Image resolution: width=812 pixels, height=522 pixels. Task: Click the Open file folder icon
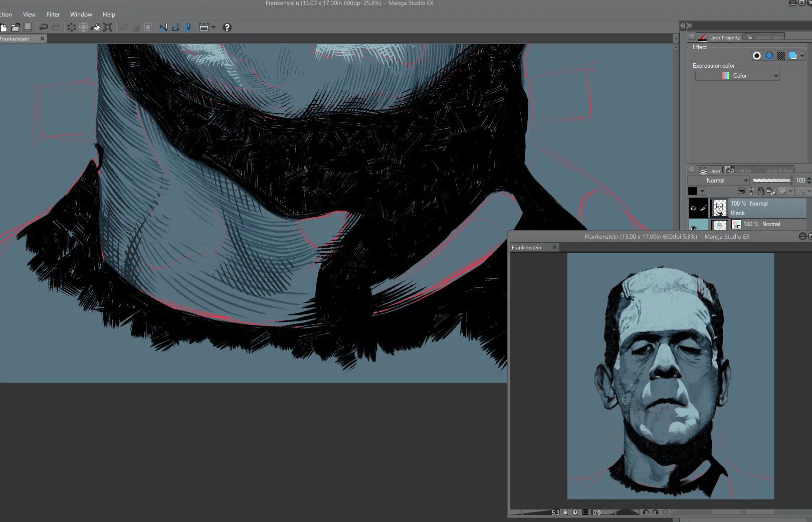click(x=16, y=27)
